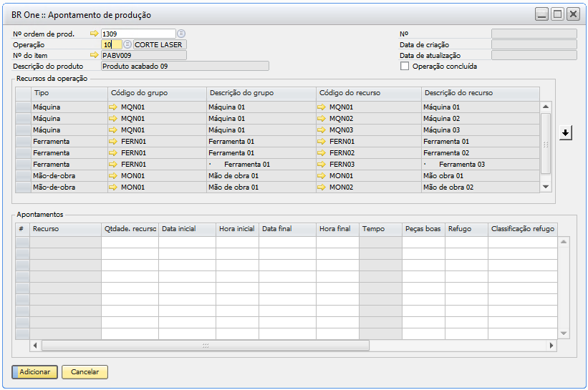Open group link arrow in MQN01 resource row
588x390 pixels.
113,107
